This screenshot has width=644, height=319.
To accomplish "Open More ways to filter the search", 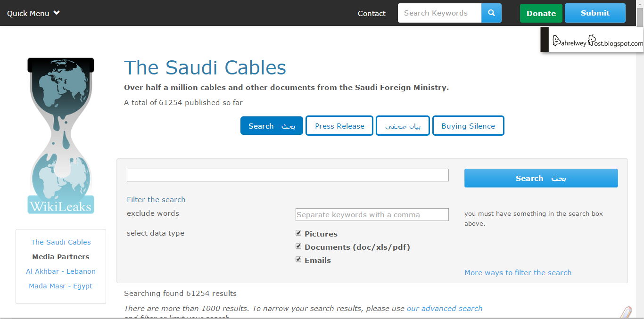I will click(518, 272).
